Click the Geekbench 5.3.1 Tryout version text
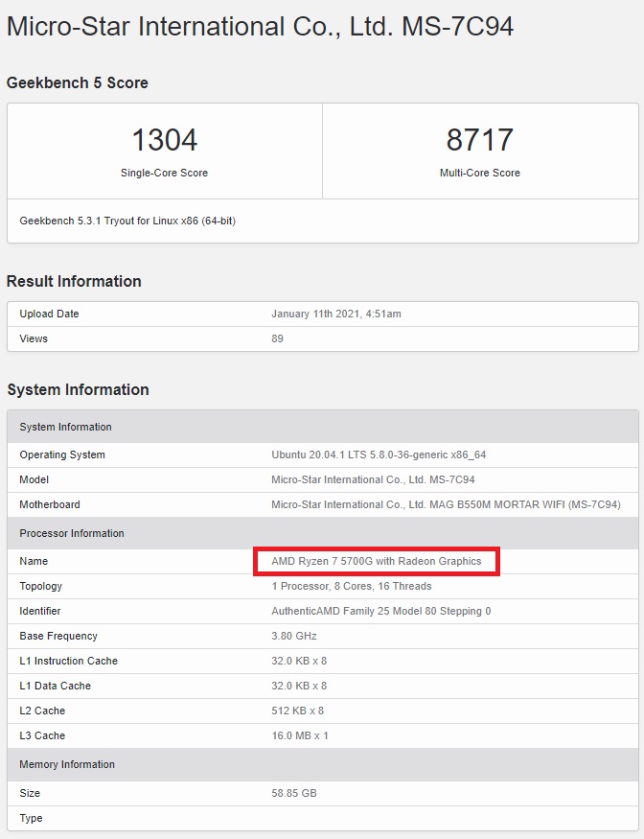The image size is (644, 839). pos(127,221)
